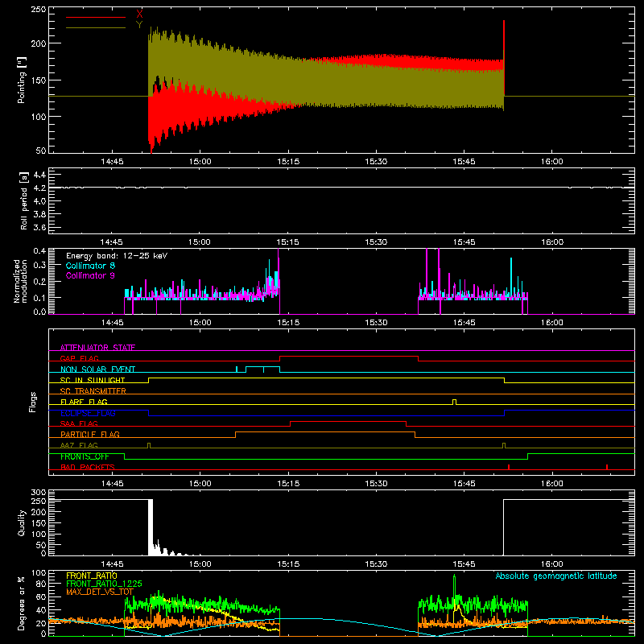This screenshot has height=644, width=644.
Task: Click the 15:15 tick label under Pointing plot
Action: pyautogui.click(x=288, y=162)
